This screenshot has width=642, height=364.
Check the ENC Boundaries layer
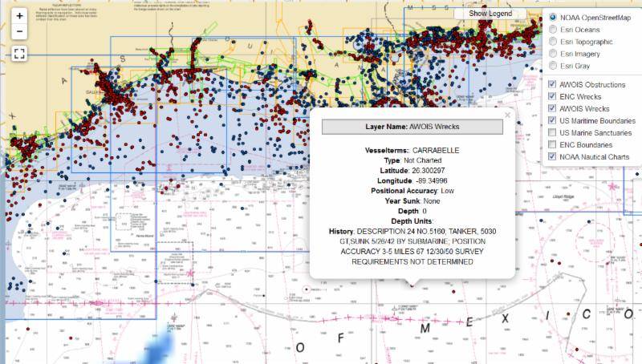(552, 144)
